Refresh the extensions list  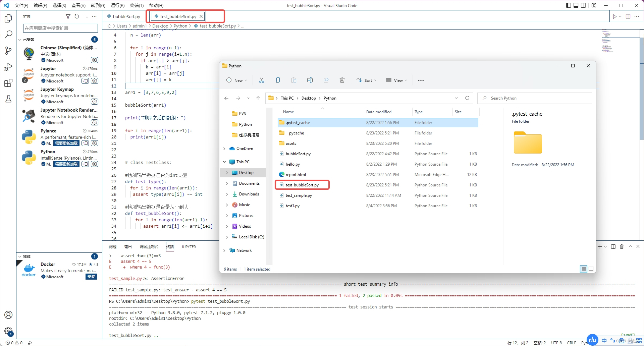point(77,16)
